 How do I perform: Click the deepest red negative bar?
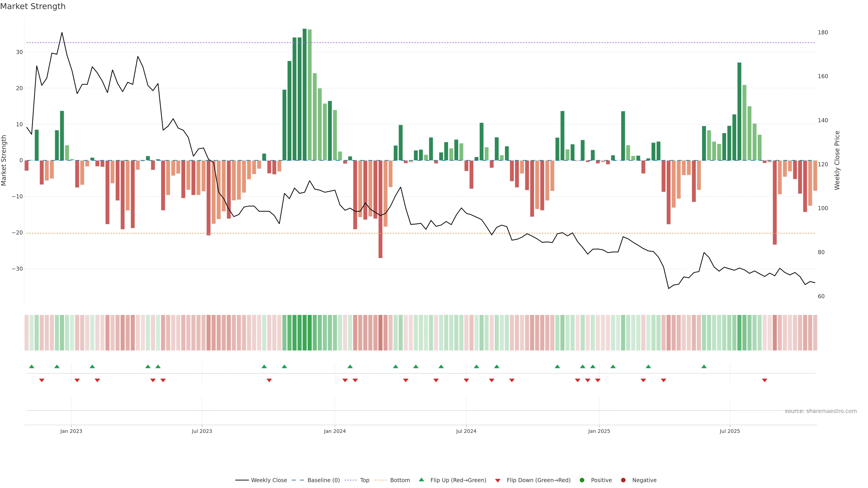tap(380, 209)
